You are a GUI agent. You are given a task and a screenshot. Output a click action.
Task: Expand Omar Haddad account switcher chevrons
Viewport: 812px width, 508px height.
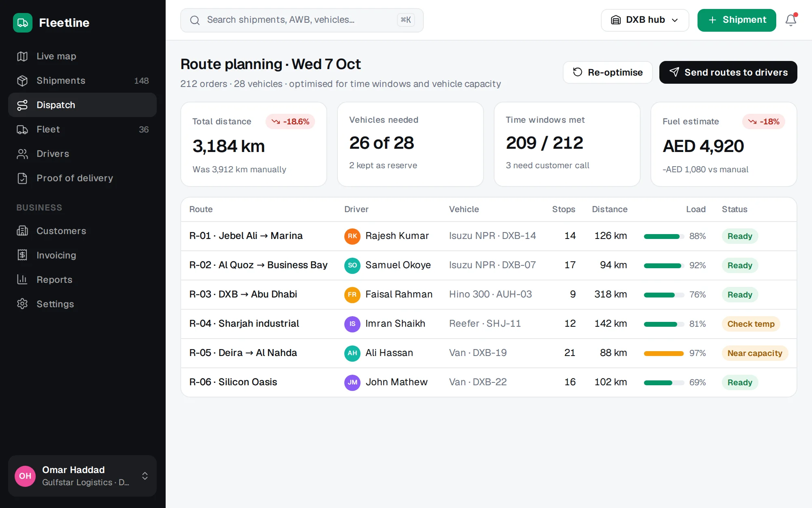(x=145, y=476)
